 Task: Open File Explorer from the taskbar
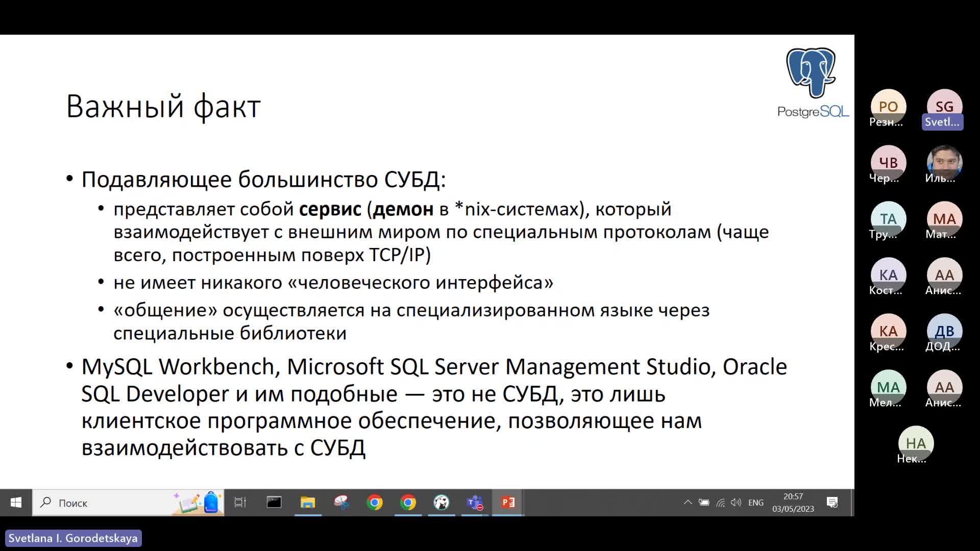pos(308,503)
